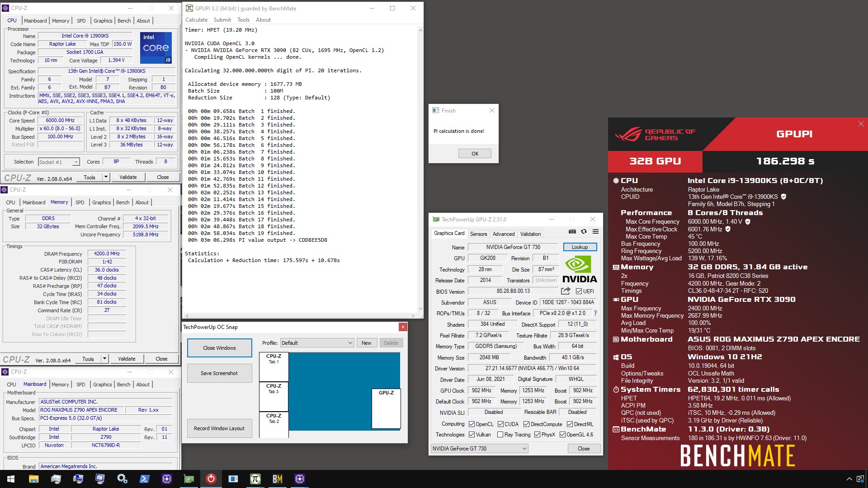Click the GPUPI output vertical scrollbar
The height and width of the screenshot is (488, 868).
(x=420, y=169)
